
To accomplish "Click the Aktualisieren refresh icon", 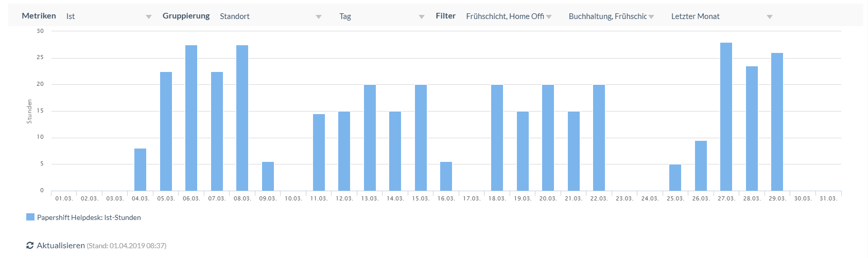I will [x=30, y=246].
